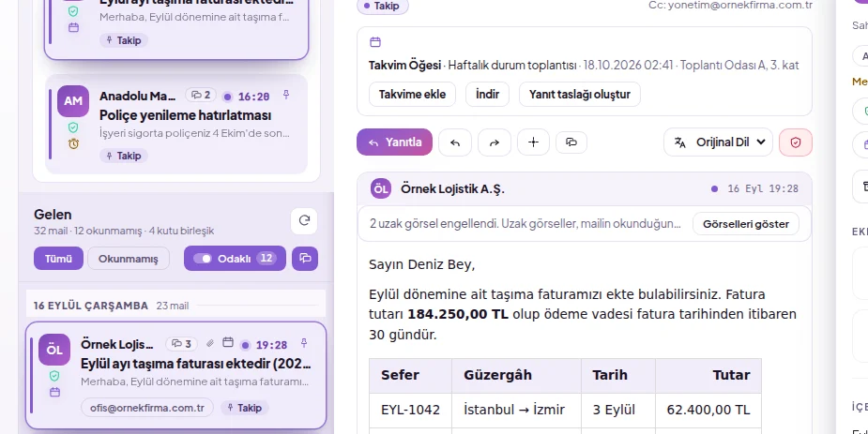Click the Takip tag beside ofis@ornekfirma.com.tr

[244, 408]
